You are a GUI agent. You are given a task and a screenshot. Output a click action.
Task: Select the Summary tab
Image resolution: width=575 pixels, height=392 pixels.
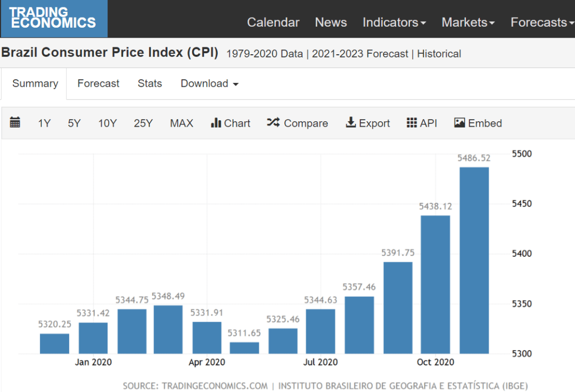tap(35, 84)
